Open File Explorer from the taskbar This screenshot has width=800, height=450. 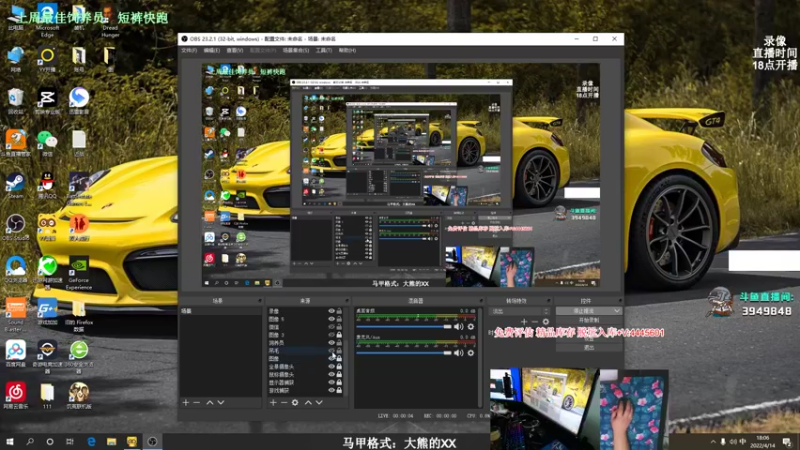click(111, 442)
